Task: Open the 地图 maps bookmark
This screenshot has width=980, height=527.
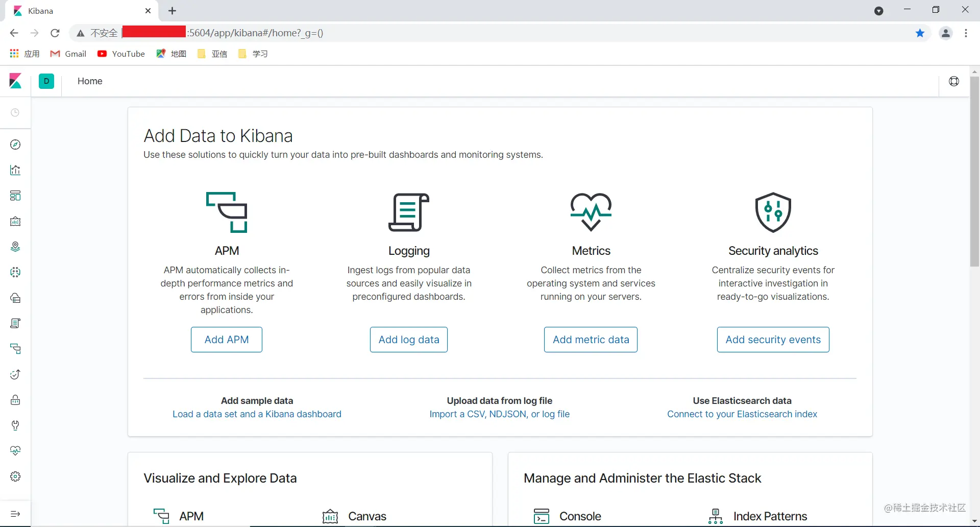Action: tap(171, 54)
